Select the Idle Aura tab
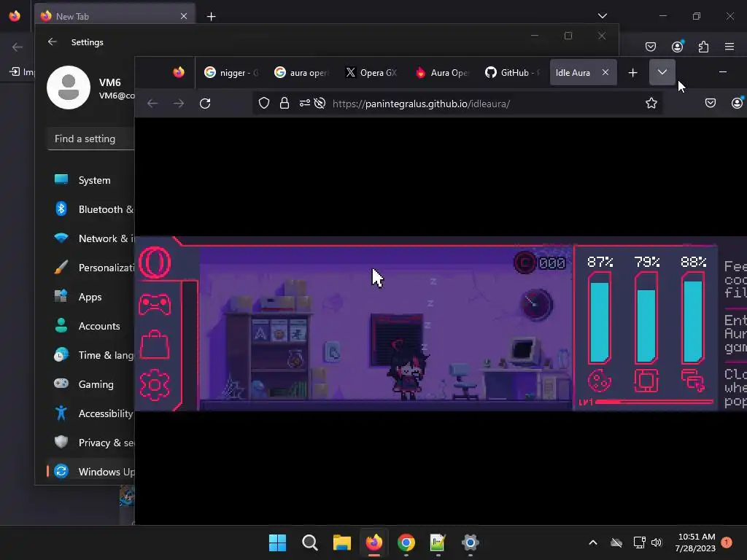 click(574, 72)
